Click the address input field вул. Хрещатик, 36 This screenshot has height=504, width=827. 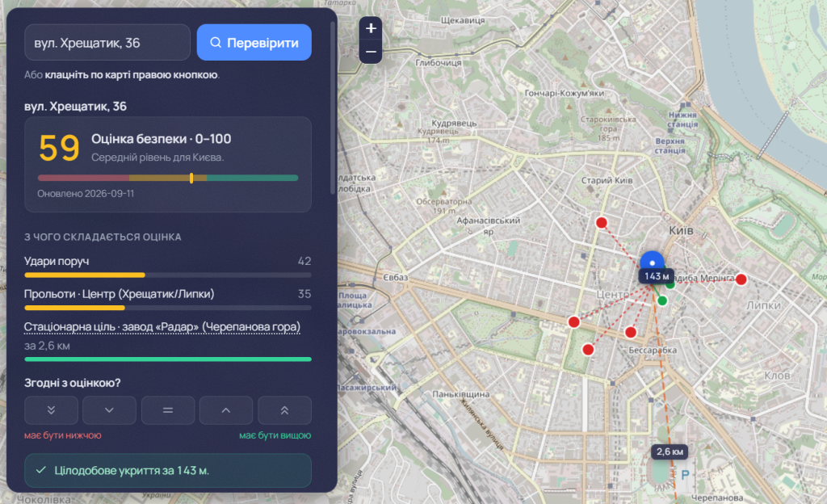tap(107, 43)
